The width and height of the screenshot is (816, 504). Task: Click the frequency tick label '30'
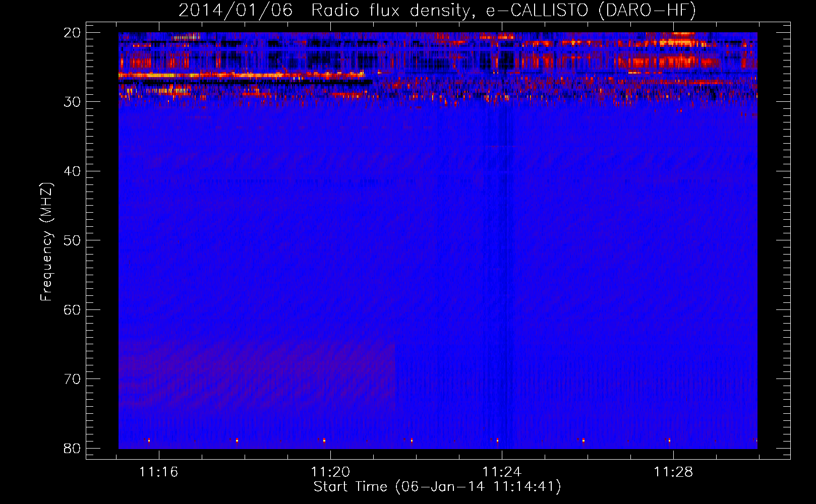72,102
